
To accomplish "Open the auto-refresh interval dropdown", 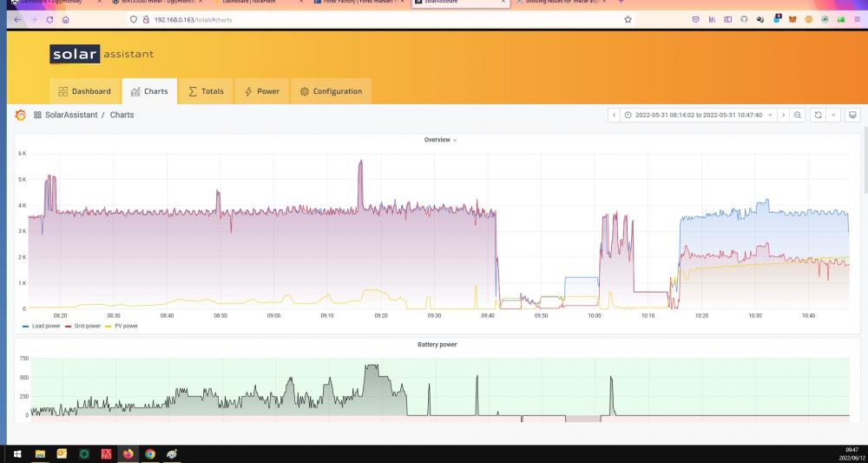I will (833, 116).
